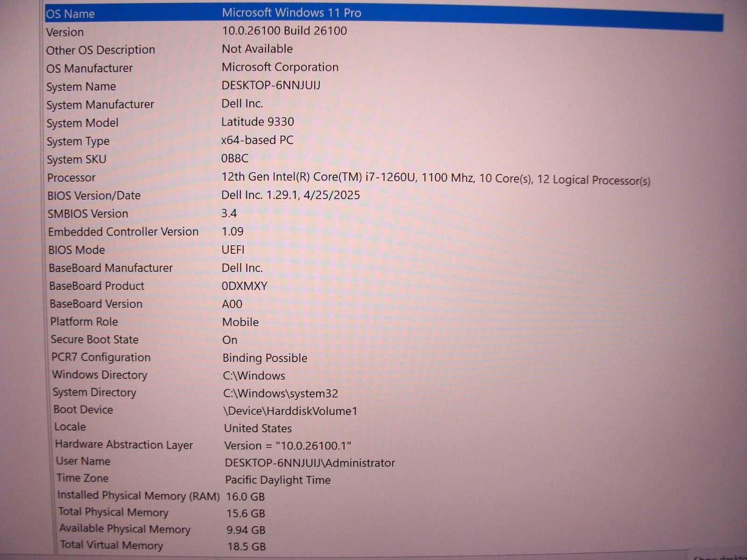Select the Other OS Description row
This screenshot has width=747, height=560.
click(x=100, y=50)
